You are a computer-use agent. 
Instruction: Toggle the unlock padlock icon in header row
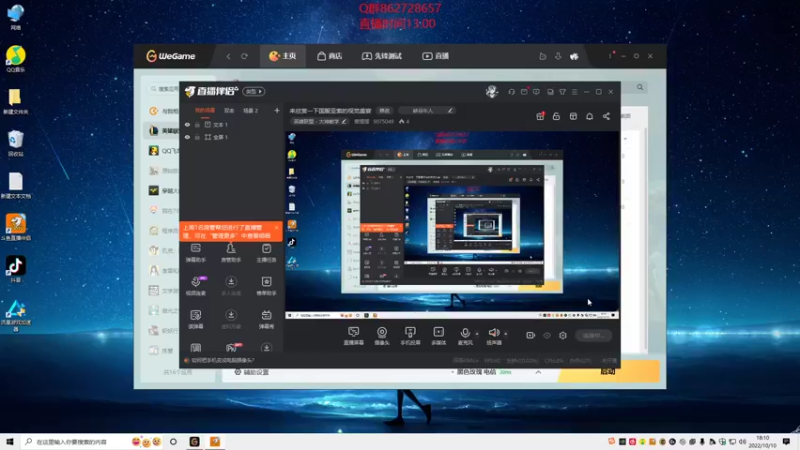pyautogui.click(x=556, y=116)
